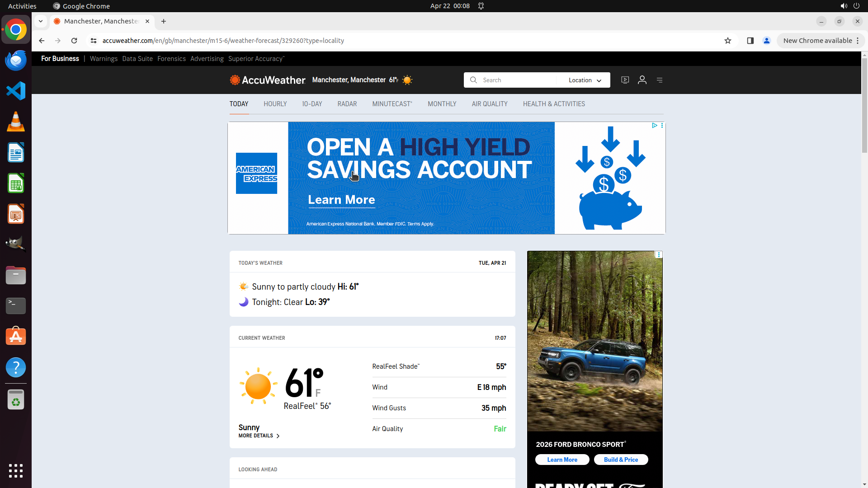Viewport: 868px width, 488px height.
Task: Open the Air Quality tab
Action: 489,104
